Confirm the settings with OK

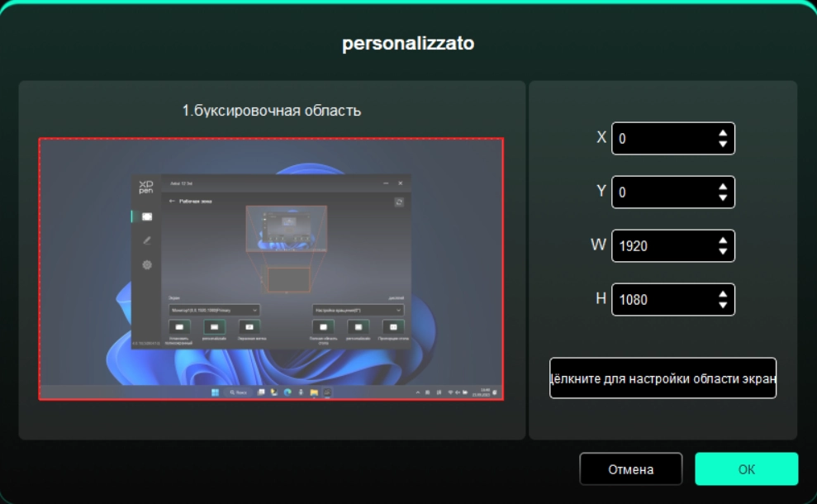[x=746, y=469]
